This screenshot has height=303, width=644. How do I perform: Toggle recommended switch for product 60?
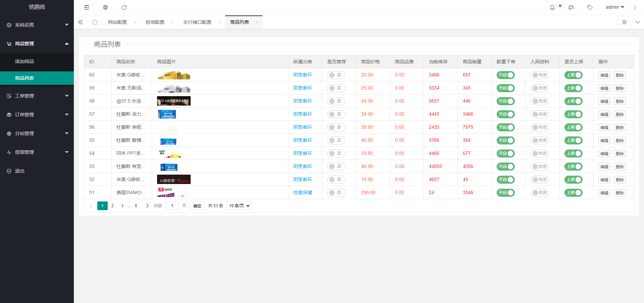pyautogui.click(x=336, y=75)
